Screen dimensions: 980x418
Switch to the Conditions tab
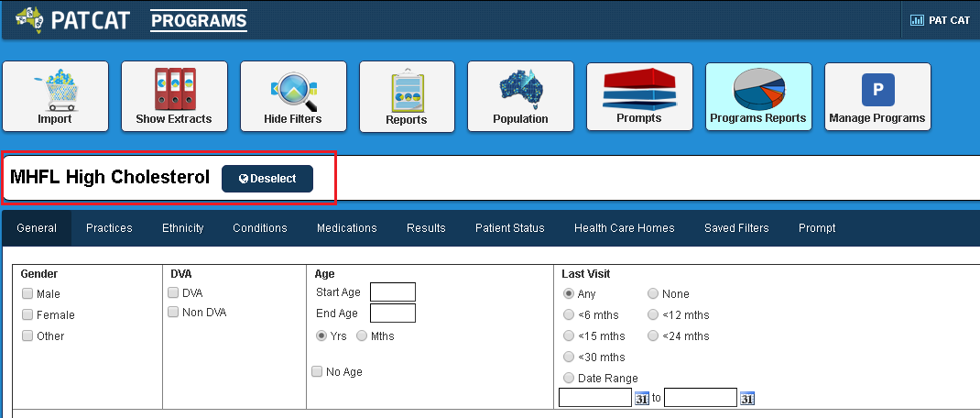point(260,227)
